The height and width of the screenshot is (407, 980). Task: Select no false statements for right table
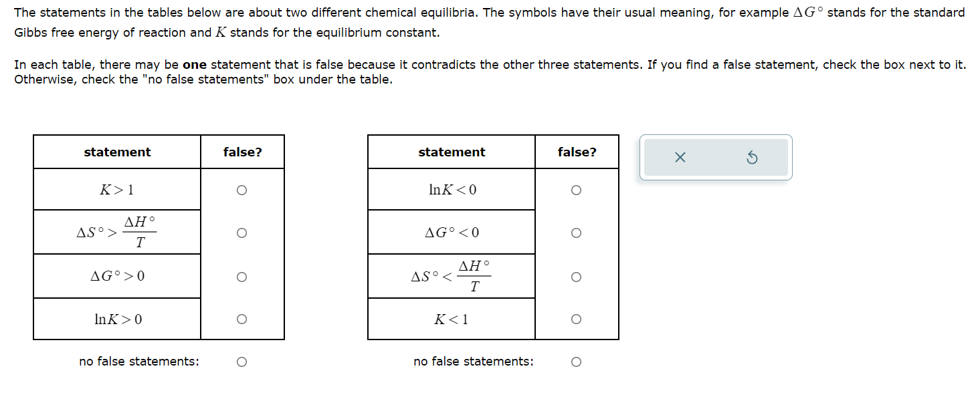[x=576, y=362]
